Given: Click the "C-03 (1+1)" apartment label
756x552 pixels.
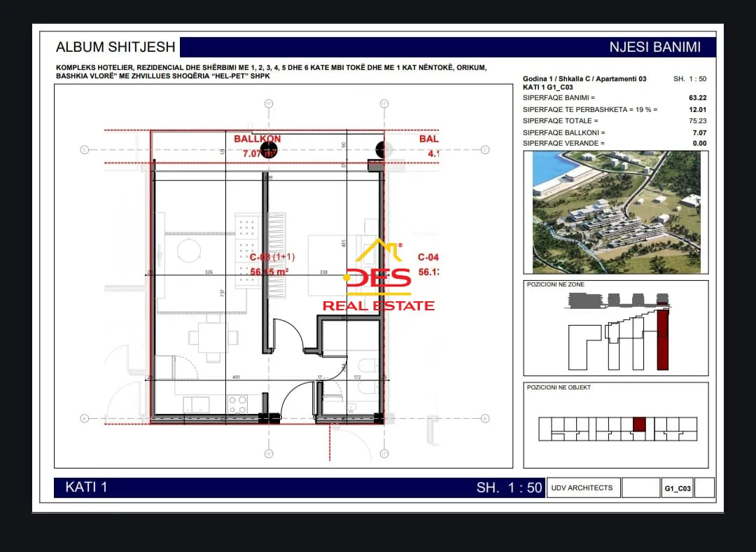Looking at the screenshot, I should point(272,257).
